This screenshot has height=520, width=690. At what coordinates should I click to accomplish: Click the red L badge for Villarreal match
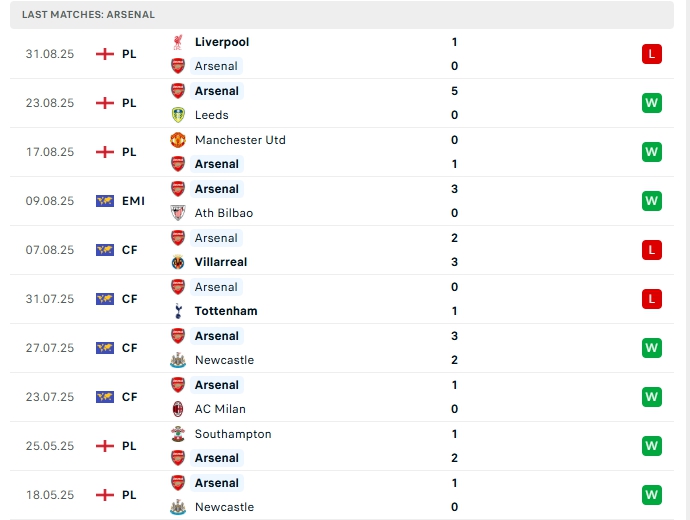click(x=652, y=250)
